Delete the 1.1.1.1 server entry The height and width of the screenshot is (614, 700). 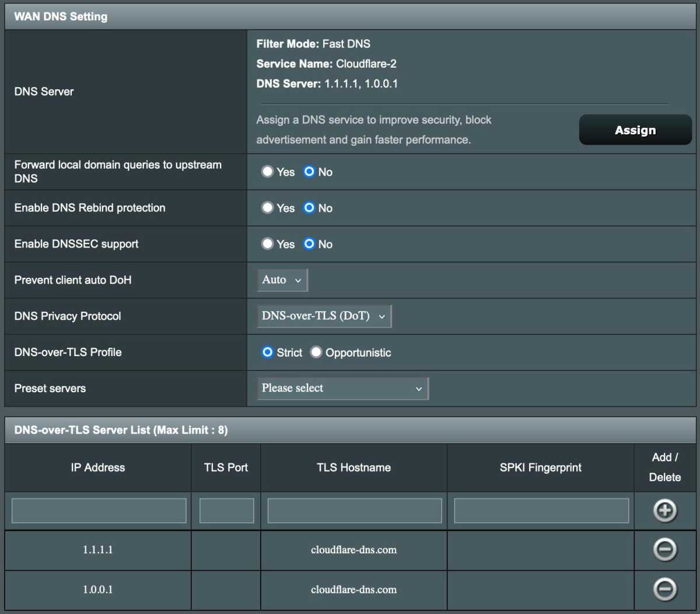664,550
